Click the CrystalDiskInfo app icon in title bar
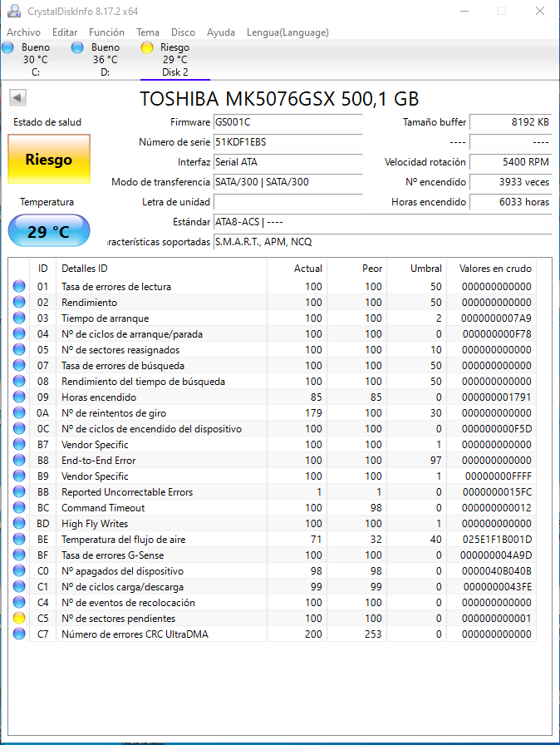Screen dimensions: 560x745 (14, 11)
